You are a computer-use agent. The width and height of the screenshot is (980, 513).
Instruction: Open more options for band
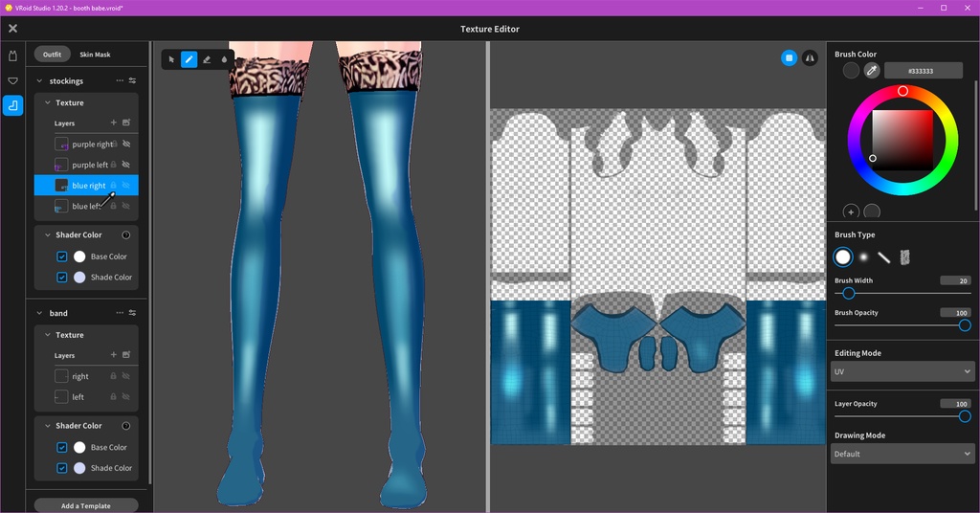120,312
